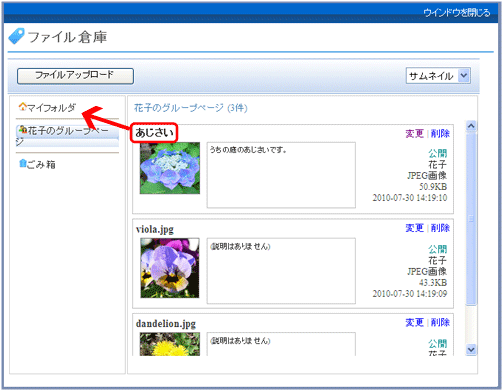Click the description box うちの庭のあじさいです
Viewport: 504px width, 392px height.
(281, 175)
